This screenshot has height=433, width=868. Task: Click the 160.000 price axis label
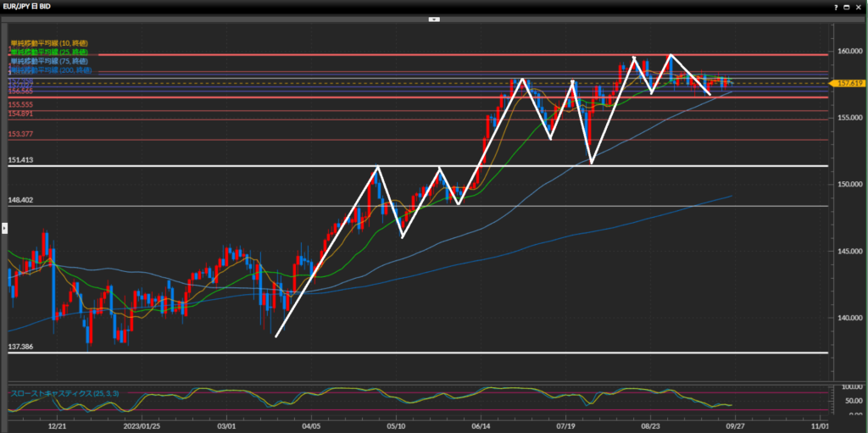pyautogui.click(x=849, y=51)
